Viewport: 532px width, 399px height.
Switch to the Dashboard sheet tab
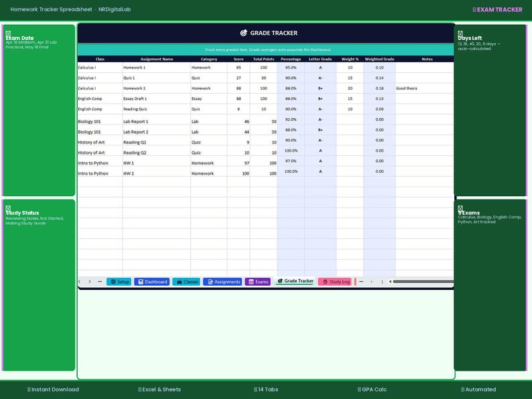[x=151, y=282]
